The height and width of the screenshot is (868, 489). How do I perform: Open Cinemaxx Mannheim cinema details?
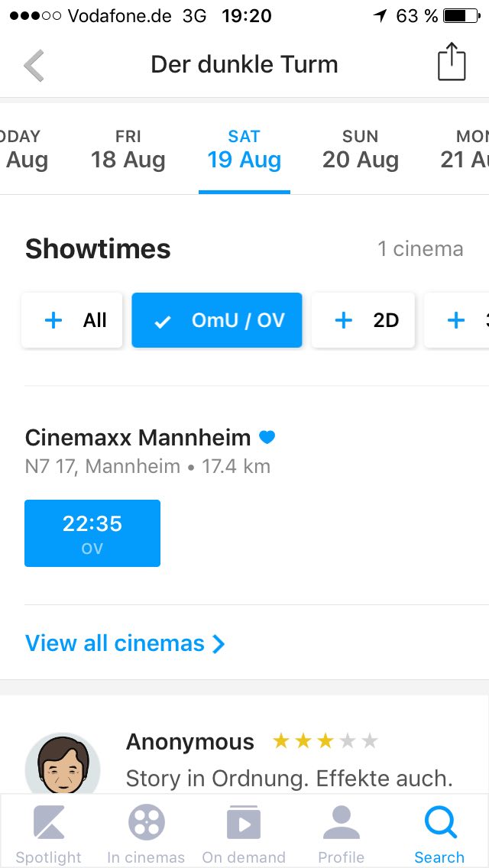pos(138,438)
